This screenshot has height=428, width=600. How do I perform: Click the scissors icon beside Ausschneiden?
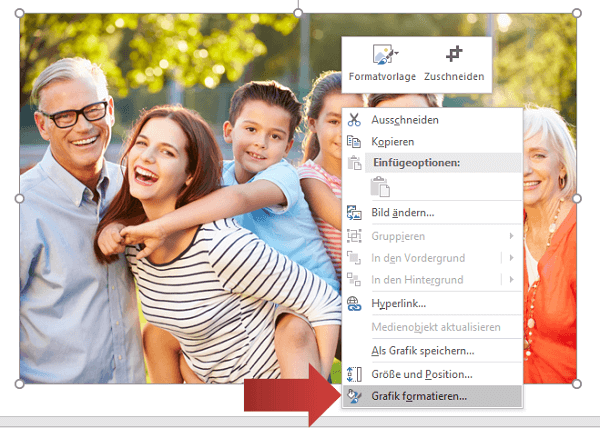click(354, 120)
